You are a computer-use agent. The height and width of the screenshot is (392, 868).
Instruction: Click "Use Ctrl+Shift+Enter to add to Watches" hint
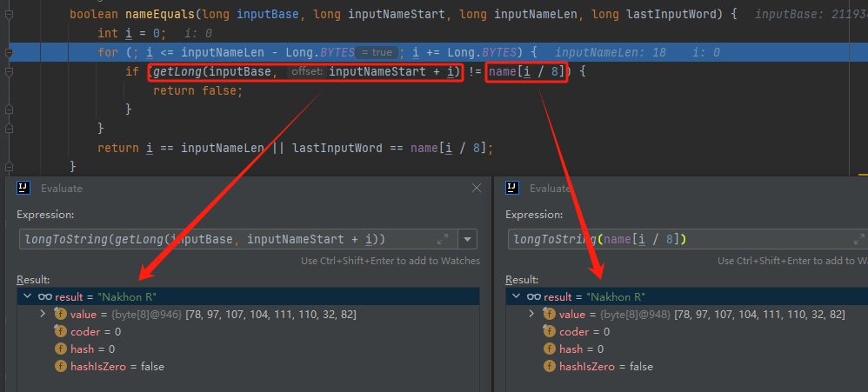click(391, 261)
